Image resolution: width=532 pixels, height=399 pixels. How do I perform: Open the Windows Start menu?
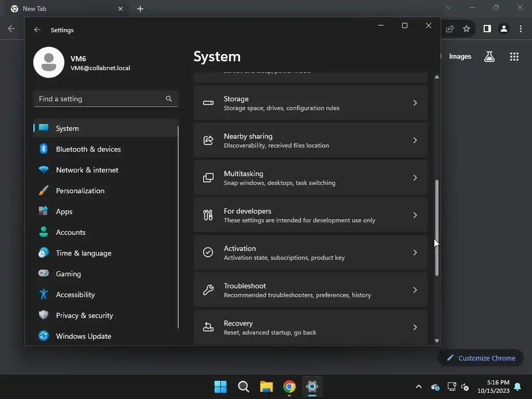pyautogui.click(x=220, y=387)
